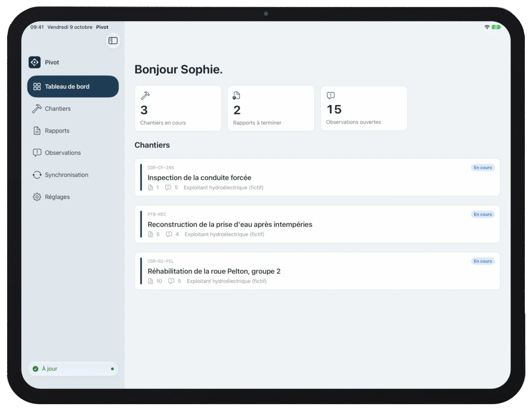Click report count icon on Reconstruction row
This screenshot has width=532, height=410.
[151, 235]
